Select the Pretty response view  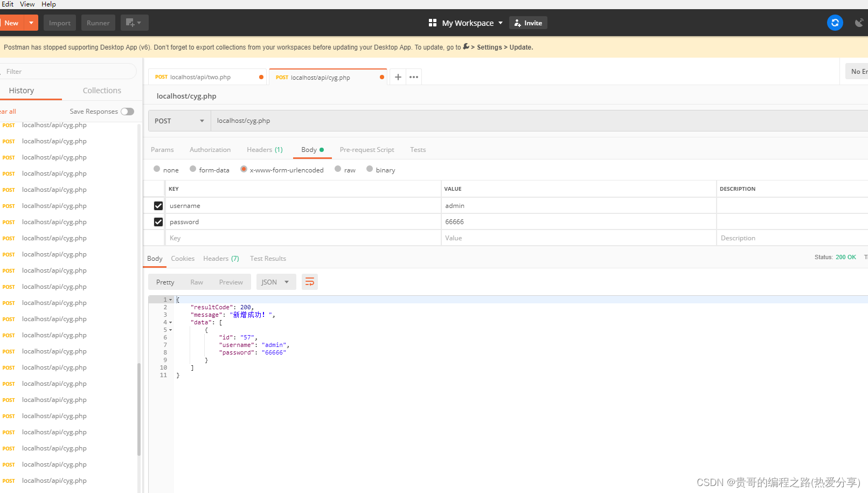[165, 282]
